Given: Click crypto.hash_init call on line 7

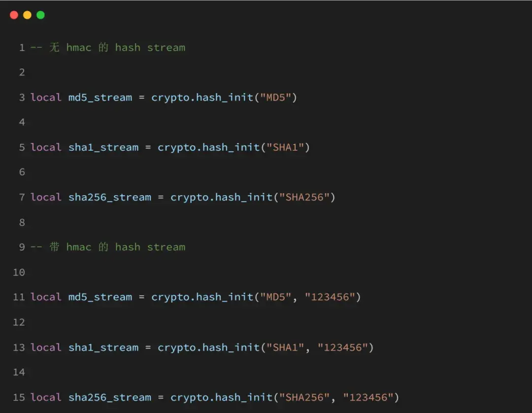Looking at the screenshot, I should (x=222, y=197).
